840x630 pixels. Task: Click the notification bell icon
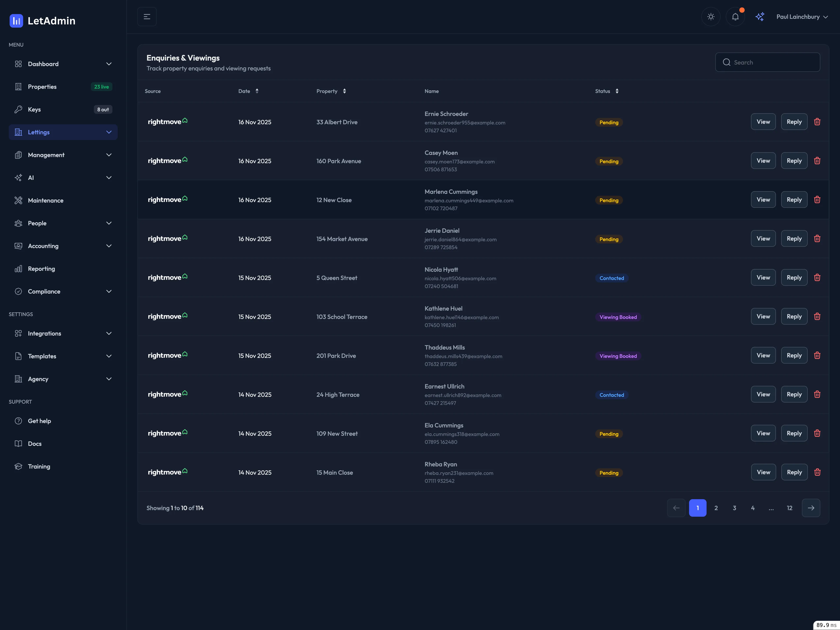[735, 16]
